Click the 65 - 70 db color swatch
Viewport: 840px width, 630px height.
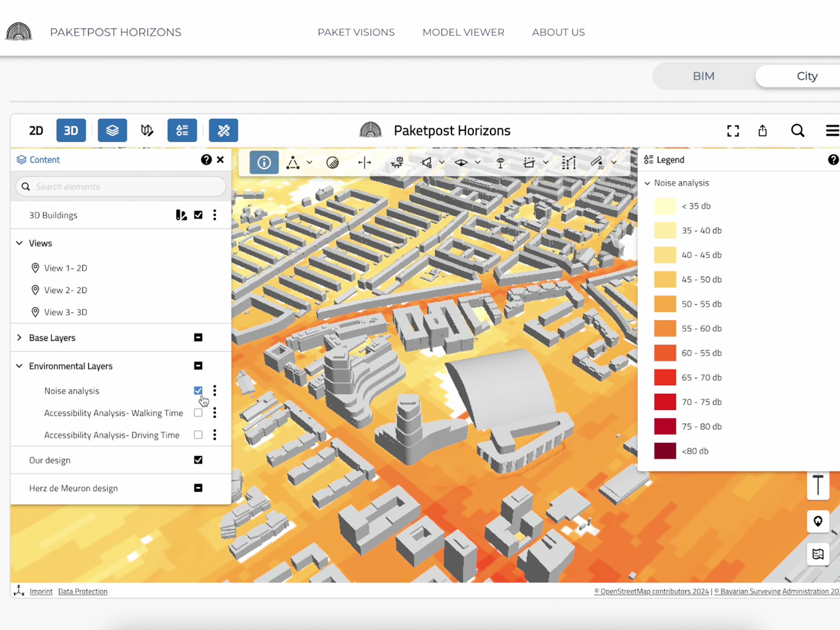click(665, 377)
